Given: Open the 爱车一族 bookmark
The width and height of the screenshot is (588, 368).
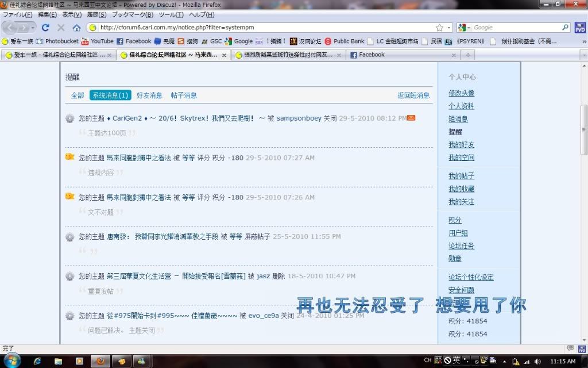Looking at the screenshot, I should point(17,41).
